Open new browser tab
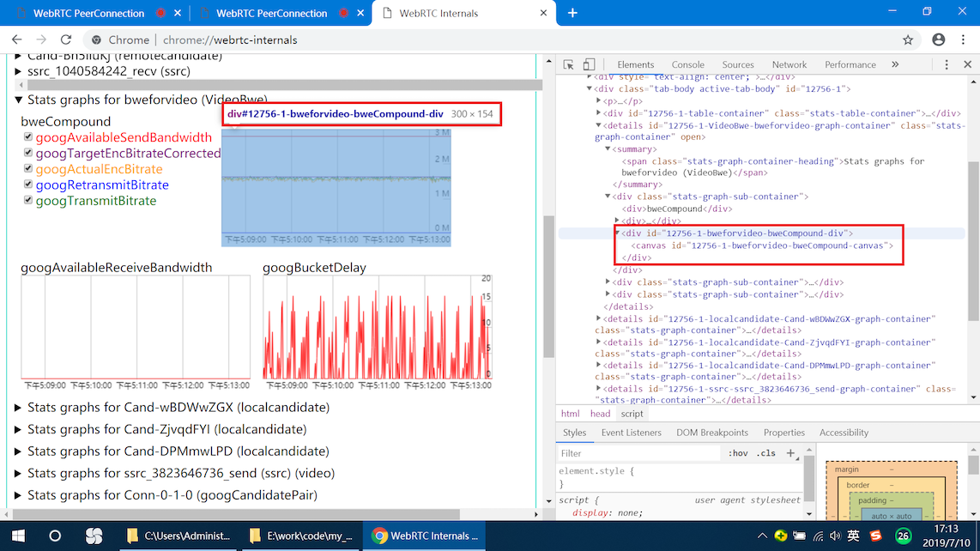 point(572,13)
